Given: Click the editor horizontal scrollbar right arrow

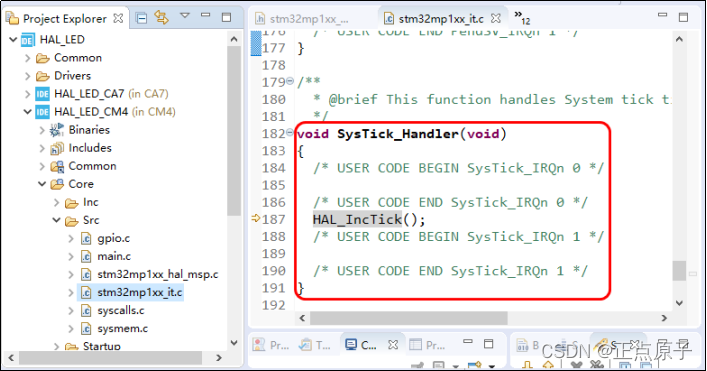Looking at the screenshot, I should (x=664, y=318).
